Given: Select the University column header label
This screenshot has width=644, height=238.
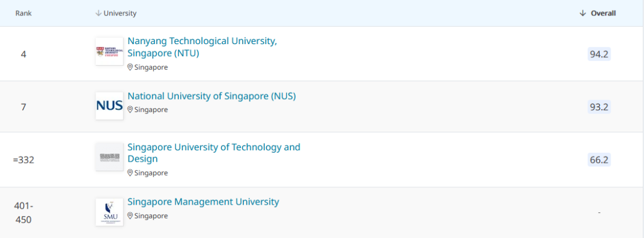Looking at the screenshot, I should (x=120, y=13).
